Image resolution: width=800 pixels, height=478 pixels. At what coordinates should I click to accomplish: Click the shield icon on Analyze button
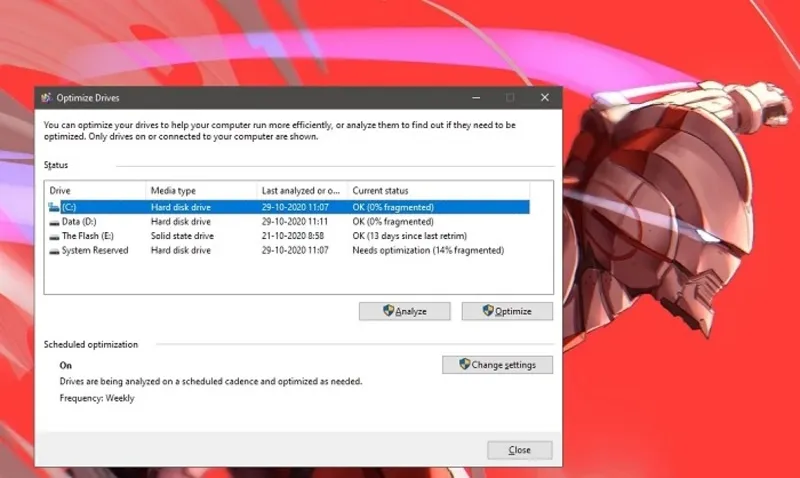point(388,311)
